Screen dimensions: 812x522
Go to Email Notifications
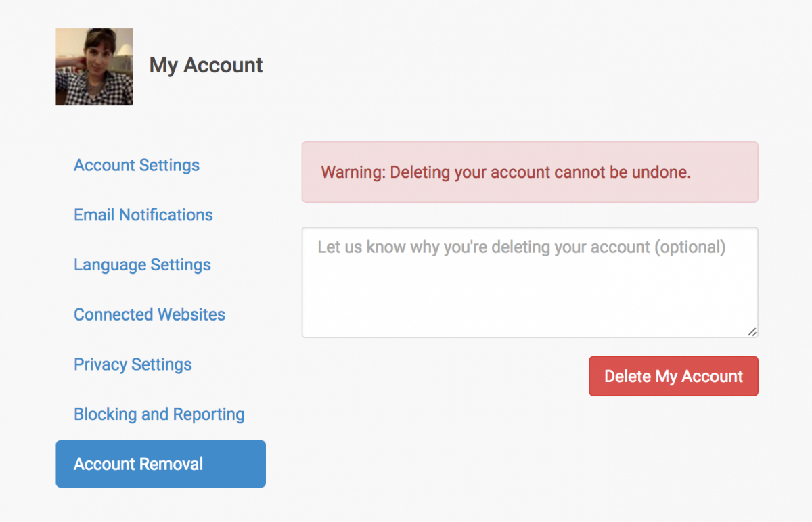click(x=143, y=215)
